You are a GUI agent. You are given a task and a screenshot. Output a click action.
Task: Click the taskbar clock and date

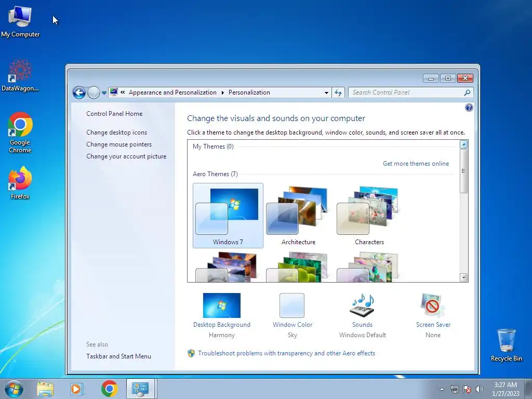coord(506,389)
